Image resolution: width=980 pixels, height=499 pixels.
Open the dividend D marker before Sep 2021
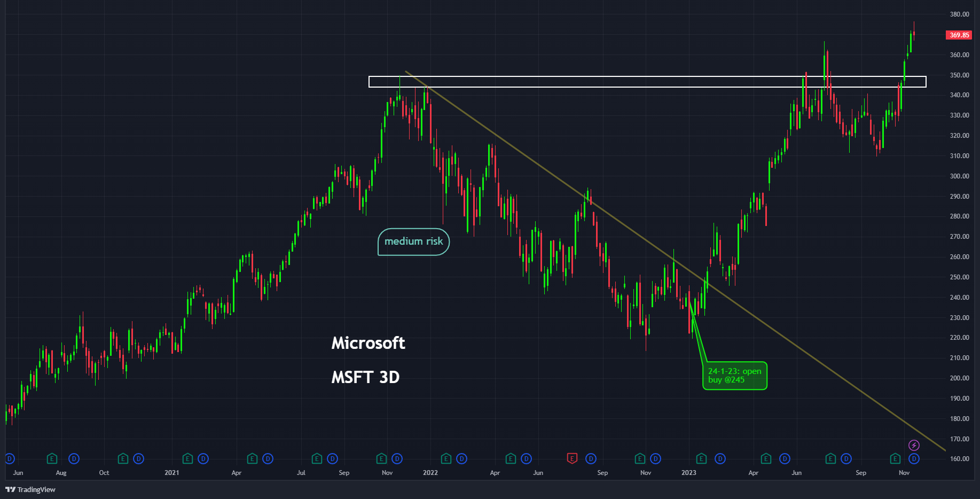pos(333,458)
